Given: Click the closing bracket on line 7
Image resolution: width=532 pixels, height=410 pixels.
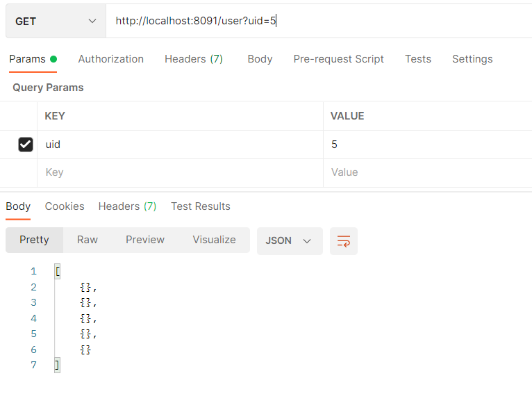Looking at the screenshot, I should 58,366.
